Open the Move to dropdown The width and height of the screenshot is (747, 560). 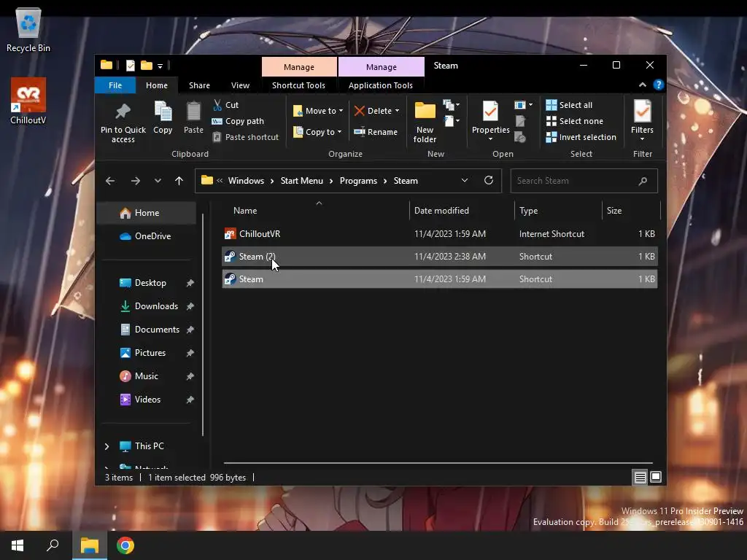click(x=318, y=111)
